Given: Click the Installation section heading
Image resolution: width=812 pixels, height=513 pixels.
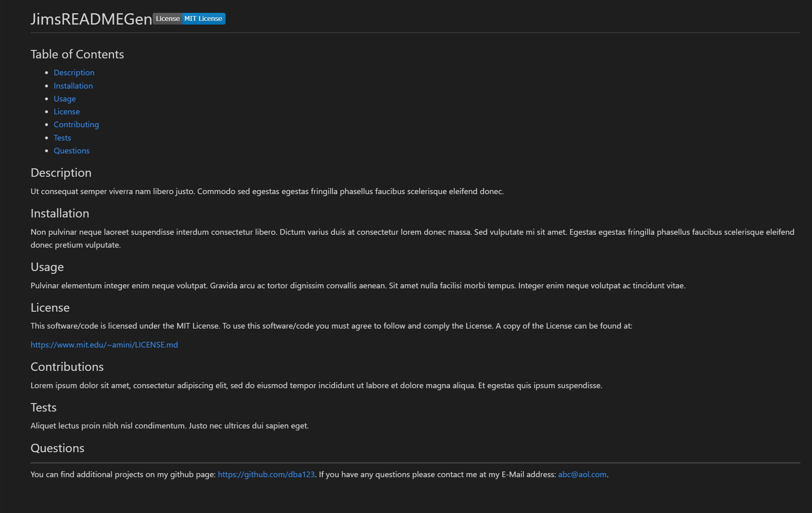Looking at the screenshot, I should click(x=60, y=213).
